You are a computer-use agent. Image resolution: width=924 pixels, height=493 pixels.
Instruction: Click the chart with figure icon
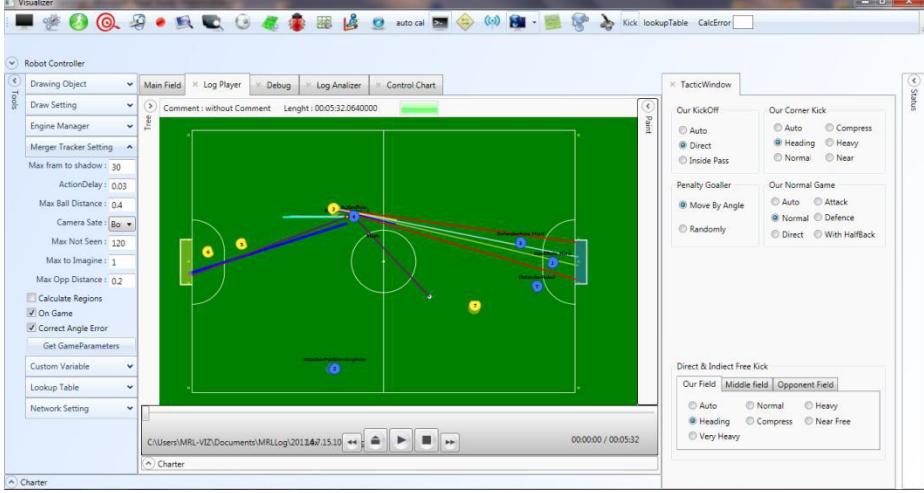(351, 22)
